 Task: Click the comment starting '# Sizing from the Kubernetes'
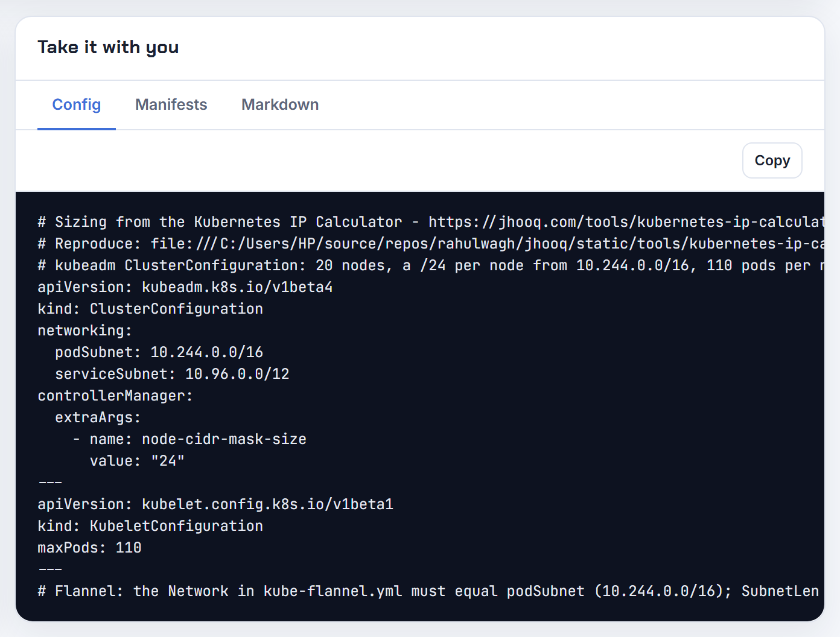[x=431, y=222]
